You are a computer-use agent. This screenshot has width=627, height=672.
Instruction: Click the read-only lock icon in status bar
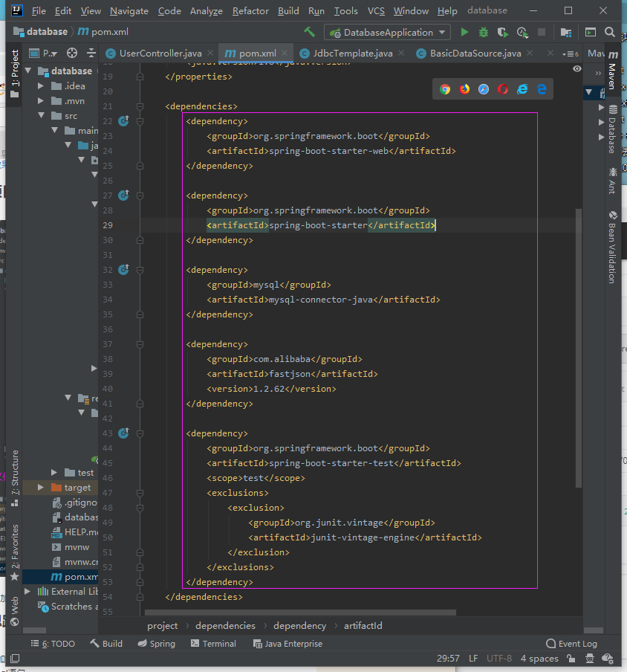coord(571,659)
